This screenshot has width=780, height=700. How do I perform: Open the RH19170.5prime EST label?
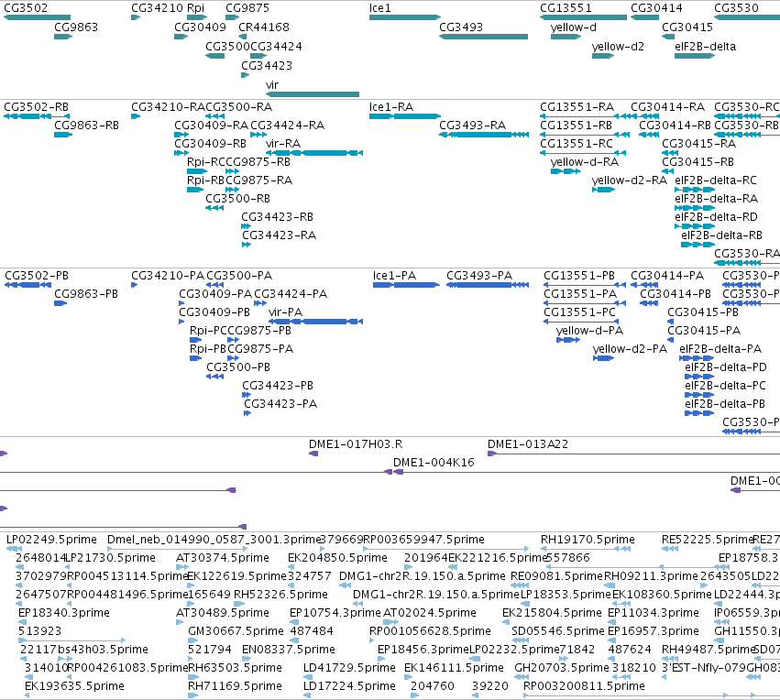coord(588,540)
